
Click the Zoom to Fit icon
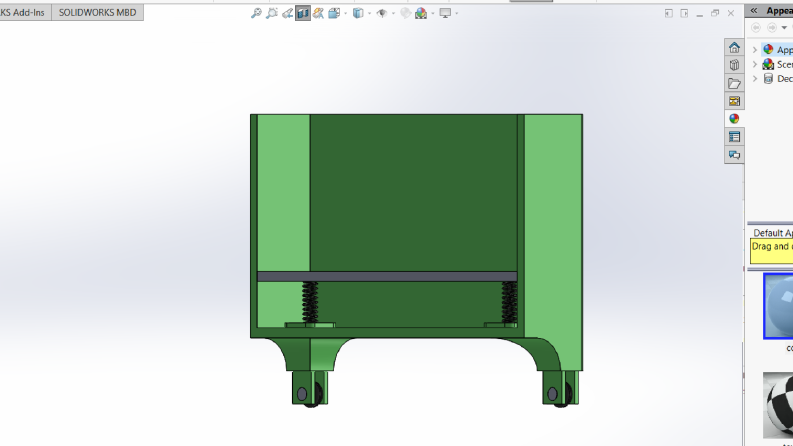point(256,13)
